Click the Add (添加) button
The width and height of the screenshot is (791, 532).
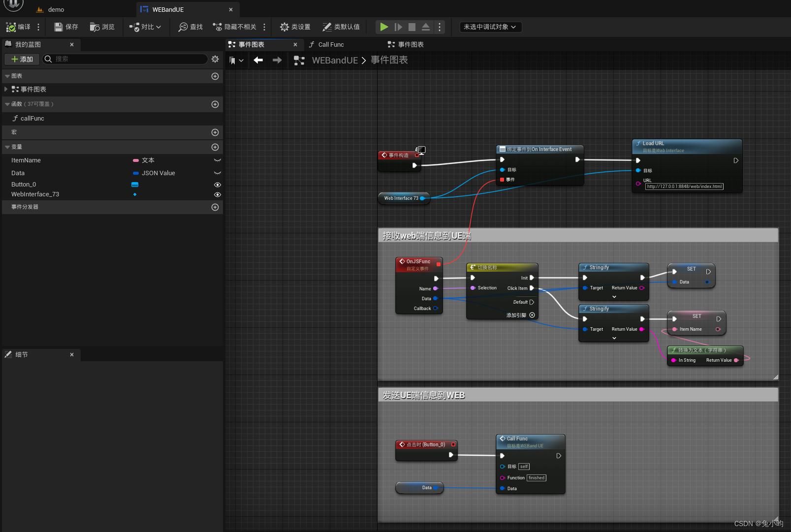22,59
